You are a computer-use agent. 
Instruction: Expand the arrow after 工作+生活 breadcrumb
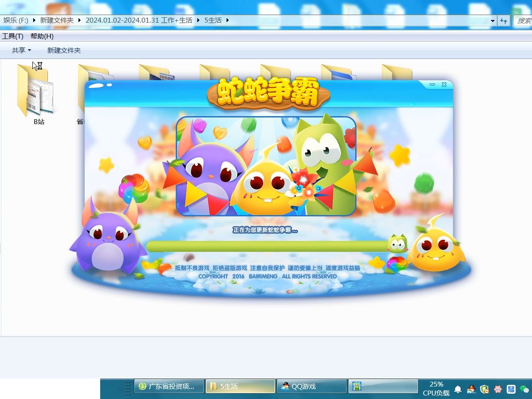(198, 20)
